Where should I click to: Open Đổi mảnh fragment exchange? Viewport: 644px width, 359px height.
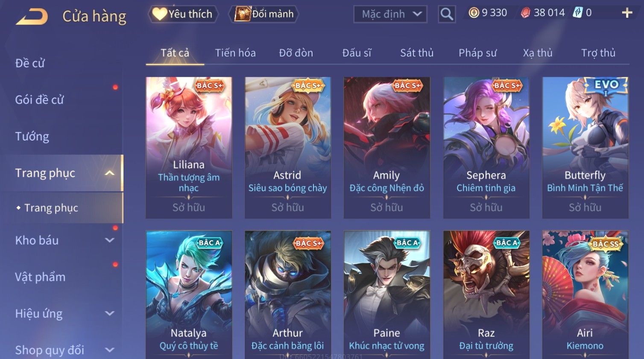pyautogui.click(x=264, y=14)
